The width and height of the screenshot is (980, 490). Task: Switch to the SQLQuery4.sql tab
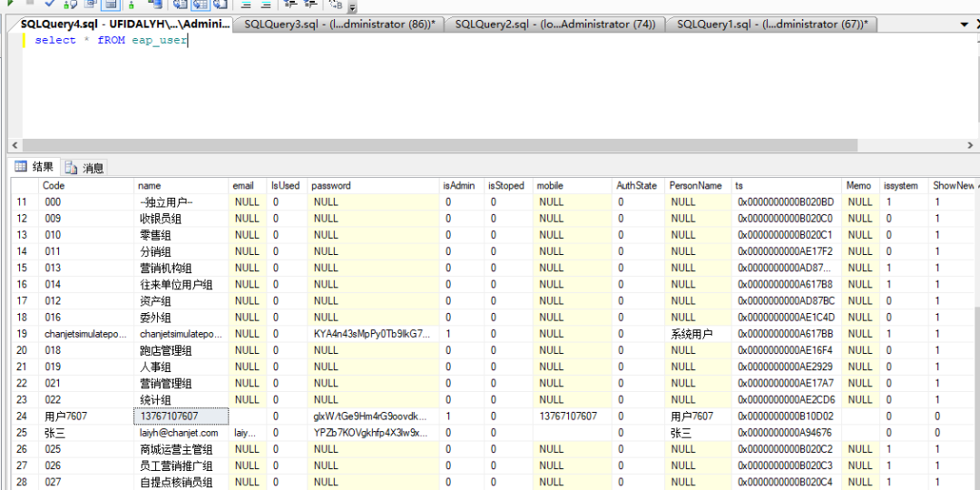click(125, 24)
